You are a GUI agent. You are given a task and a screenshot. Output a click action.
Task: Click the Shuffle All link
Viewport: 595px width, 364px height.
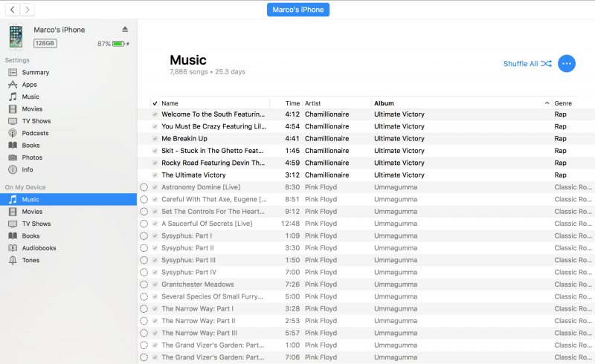point(521,64)
